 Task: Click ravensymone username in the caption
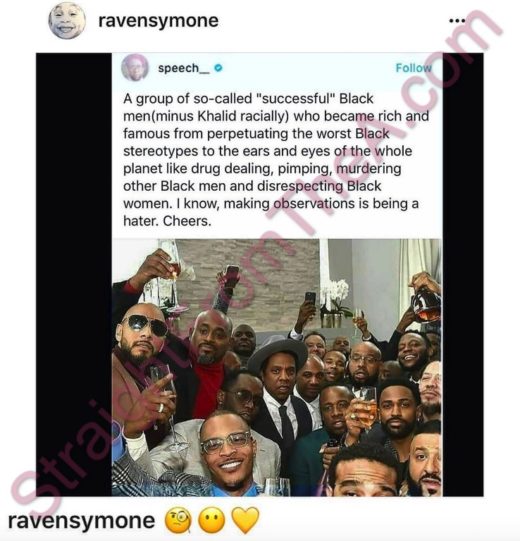(81, 521)
